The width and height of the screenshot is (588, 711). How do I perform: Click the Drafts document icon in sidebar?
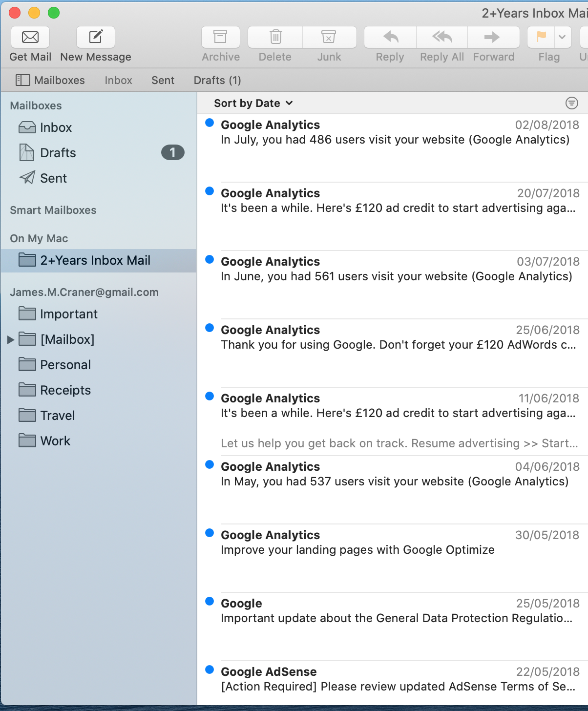pos(27,152)
